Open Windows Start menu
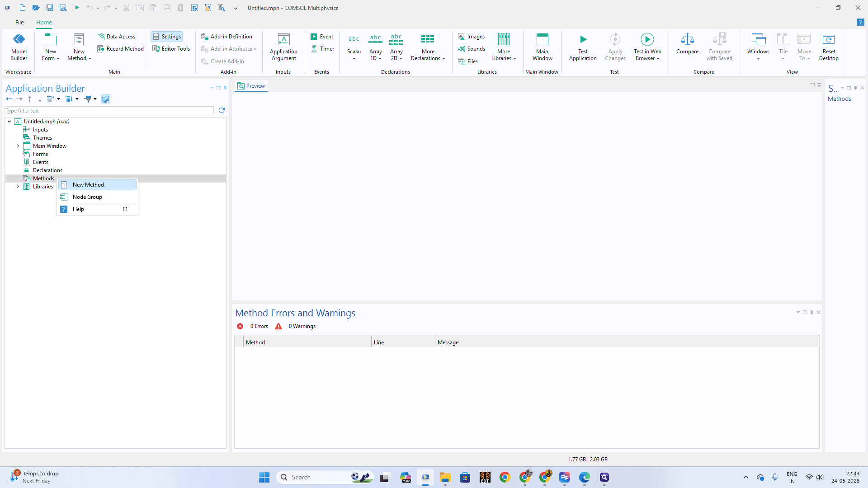 (x=264, y=477)
